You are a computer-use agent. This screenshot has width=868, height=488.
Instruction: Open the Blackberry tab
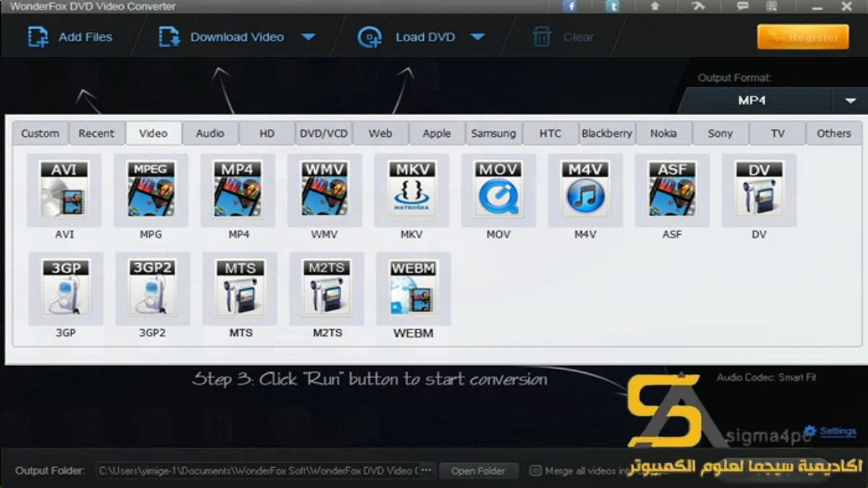(x=607, y=133)
